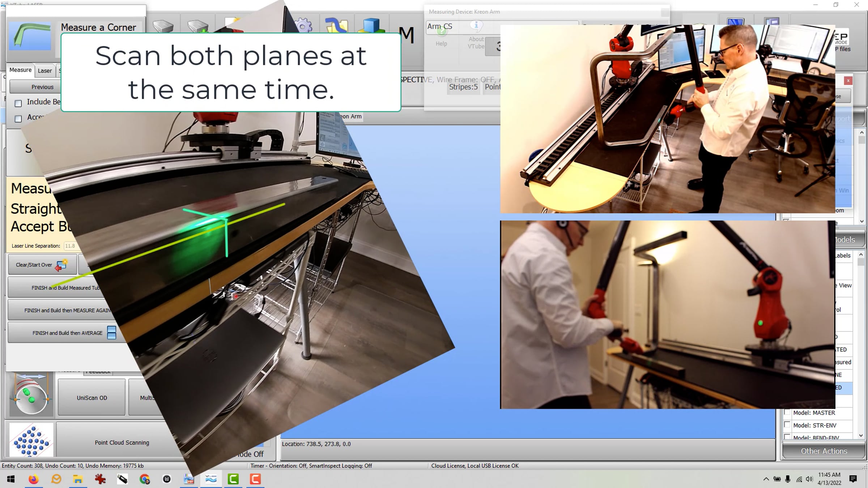Click the Stripes:5 readout
Image resolution: width=868 pixels, height=488 pixels.
pyautogui.click(x=463, y=87)
